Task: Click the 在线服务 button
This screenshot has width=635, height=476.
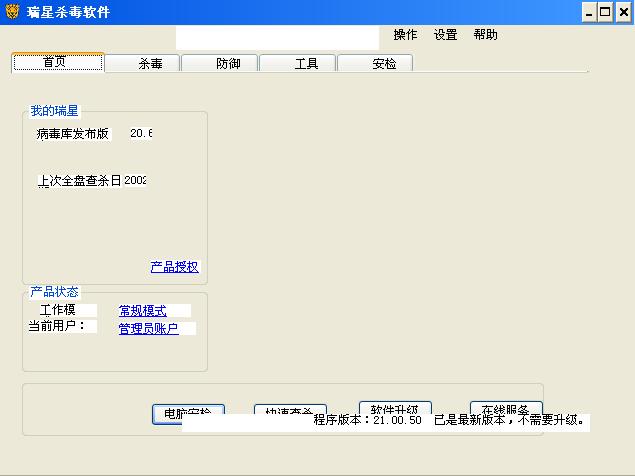Action: point(506,408)
